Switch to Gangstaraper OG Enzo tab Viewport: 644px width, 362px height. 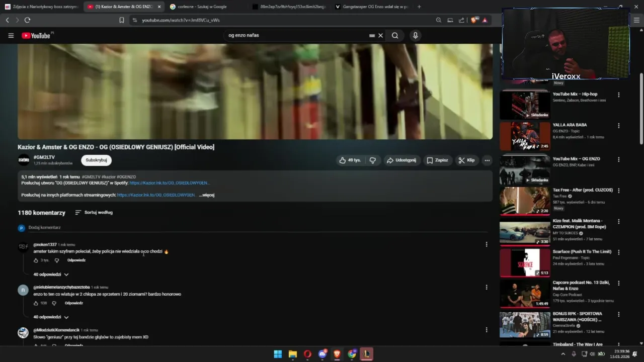coord(371,7)
